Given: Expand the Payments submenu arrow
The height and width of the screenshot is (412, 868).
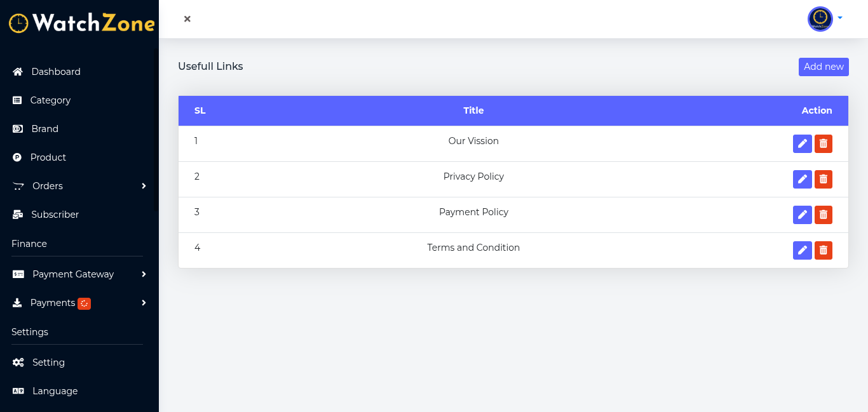Looking at the screenshot, I should pyautogui.click(x=144, y=303).
